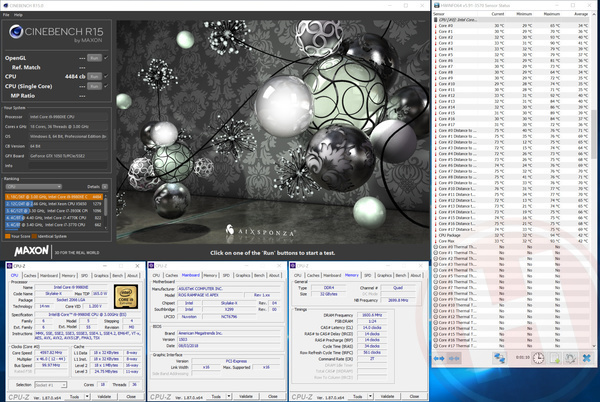This screenshot has height=402, width=600.
Task: Click the CPU-Z icon in first window title bar
Action: (10, 266)
